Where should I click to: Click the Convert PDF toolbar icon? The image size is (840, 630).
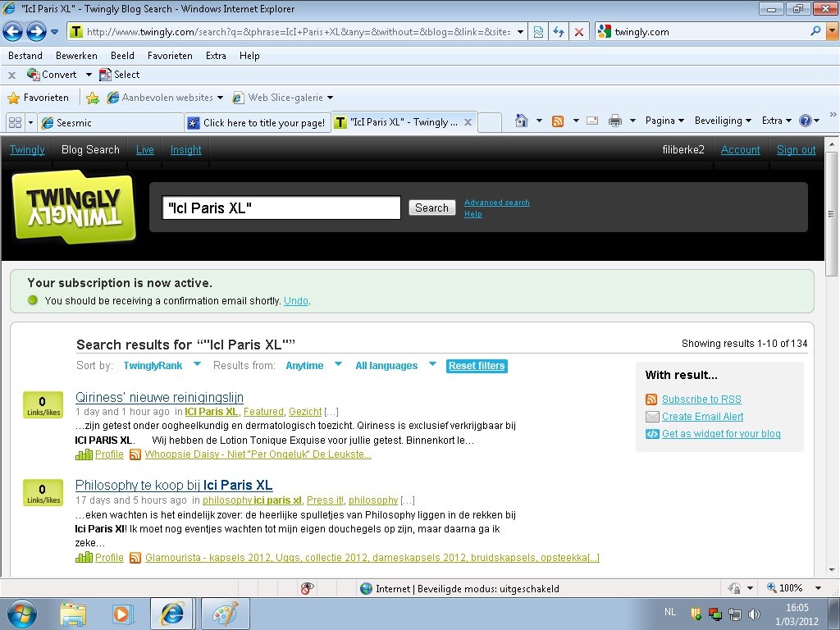click(x=33, y=75)
